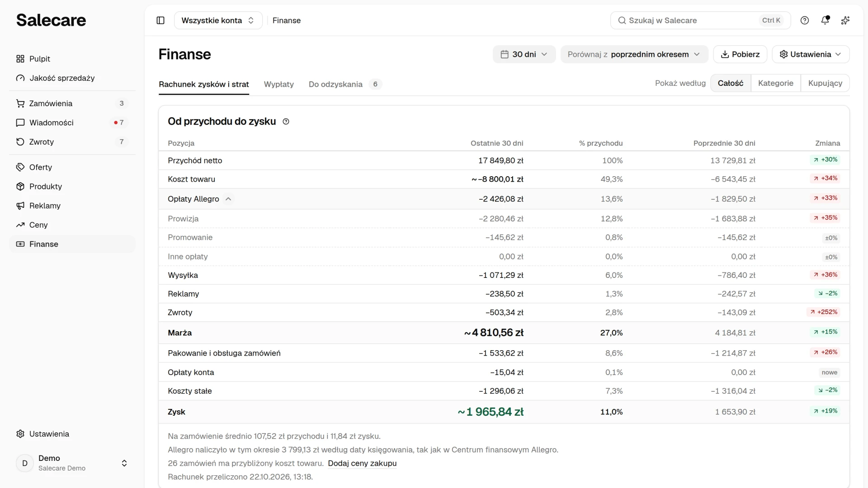Open Porównaj z poprzednim okresem dropdown
Image resolution: width=868 pixels, height=488 pixels.
[x=634, y=54]
